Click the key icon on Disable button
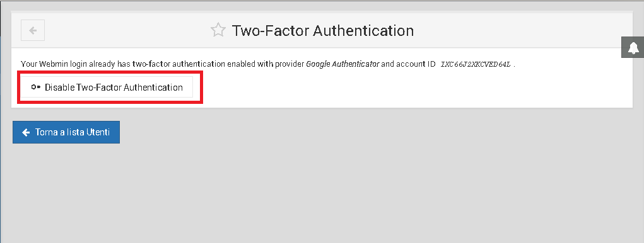Viewport: 644px width, 243px height. (x=36, y=88)
